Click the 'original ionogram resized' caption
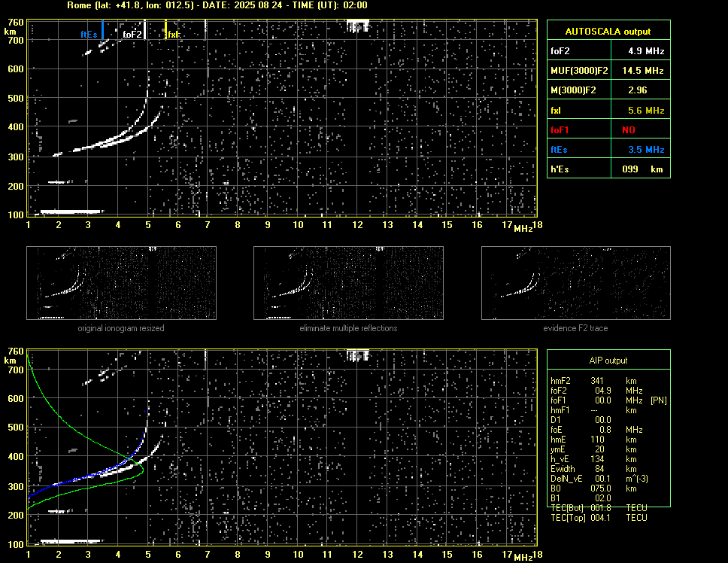Viewport: 728px width, 563px height. coord(121,328)
